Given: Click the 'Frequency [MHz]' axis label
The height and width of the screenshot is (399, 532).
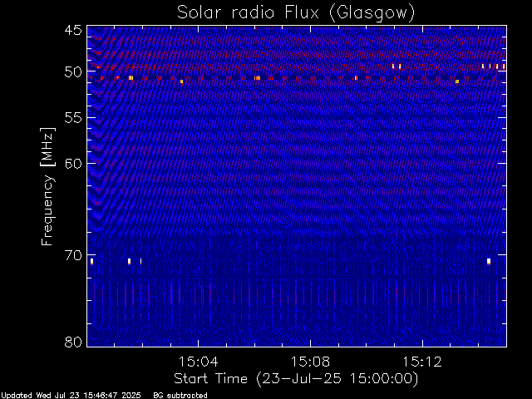Looking at the screenshot, I should pos(47,186).
